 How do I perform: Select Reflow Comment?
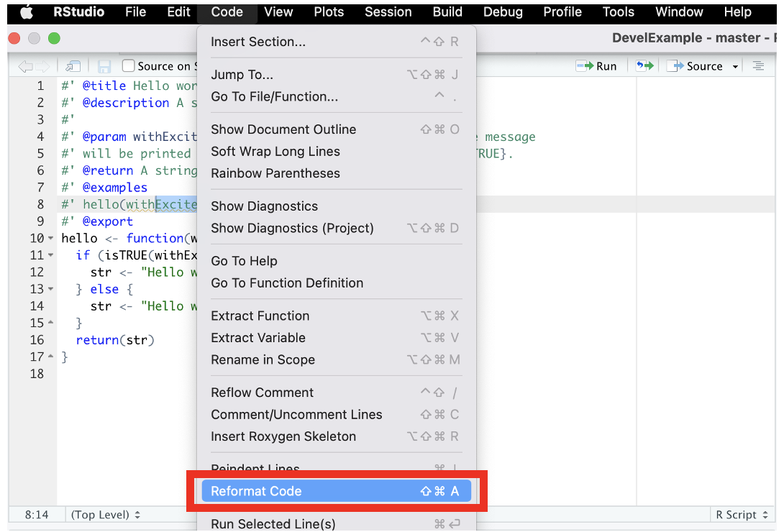(x=336, y=394)
